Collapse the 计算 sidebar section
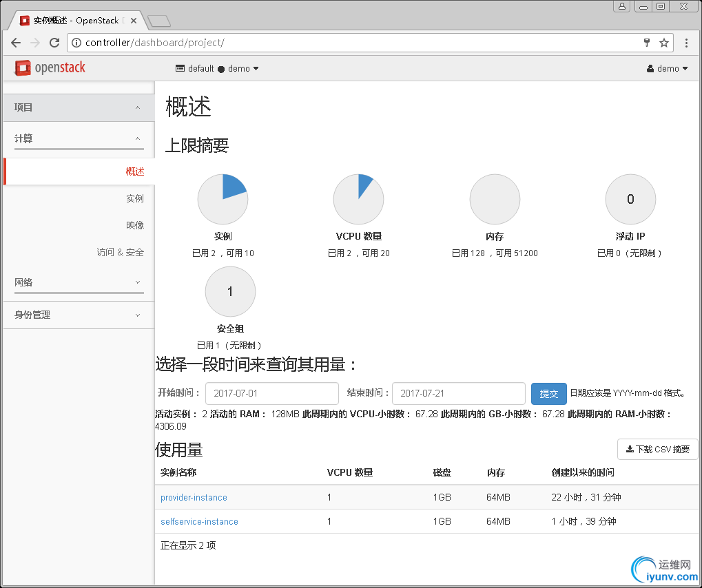This screenshot has height=588, width=702. click(79, 138)
